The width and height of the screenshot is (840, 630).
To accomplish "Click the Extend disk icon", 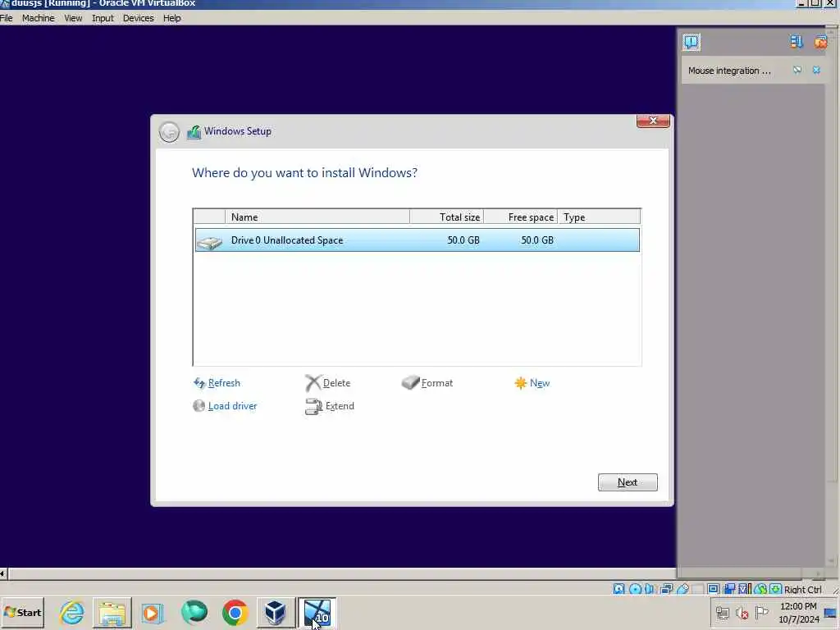I will (313, 407).
